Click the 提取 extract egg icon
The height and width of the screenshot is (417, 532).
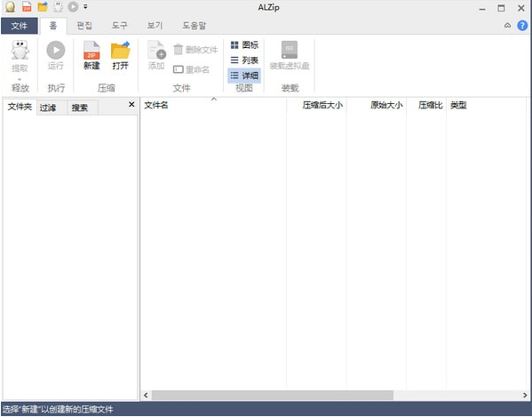(x=20, y=51)
